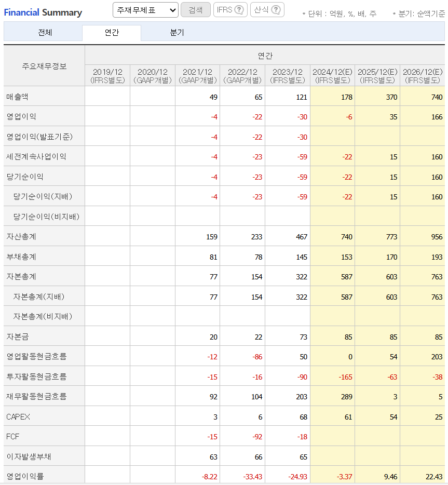Click the 산식 help button

click(267, 10)
